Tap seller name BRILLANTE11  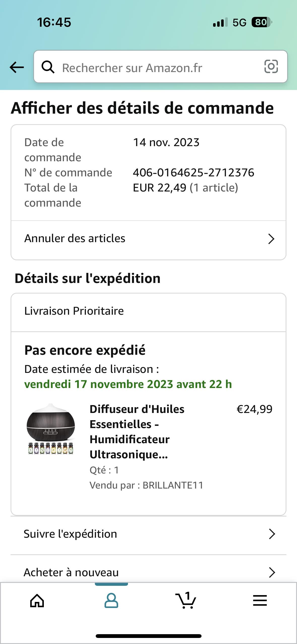[173, 485]
